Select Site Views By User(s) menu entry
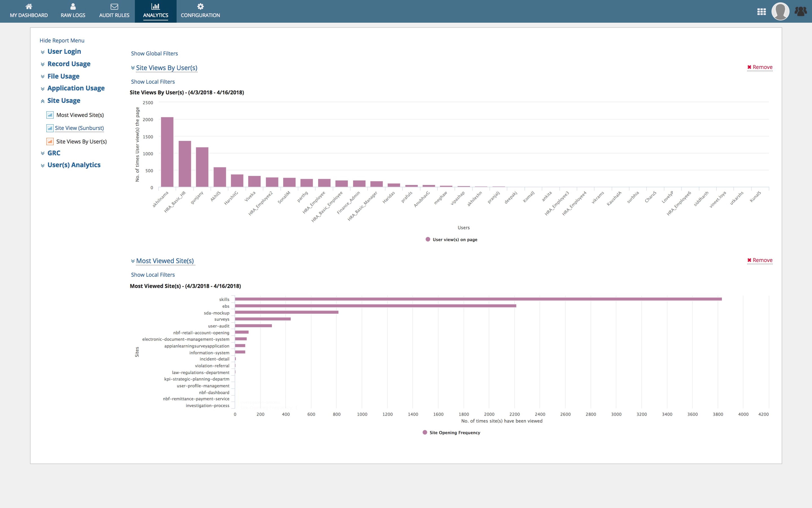This screenshot has width=812, height=508. click(82, 141)
